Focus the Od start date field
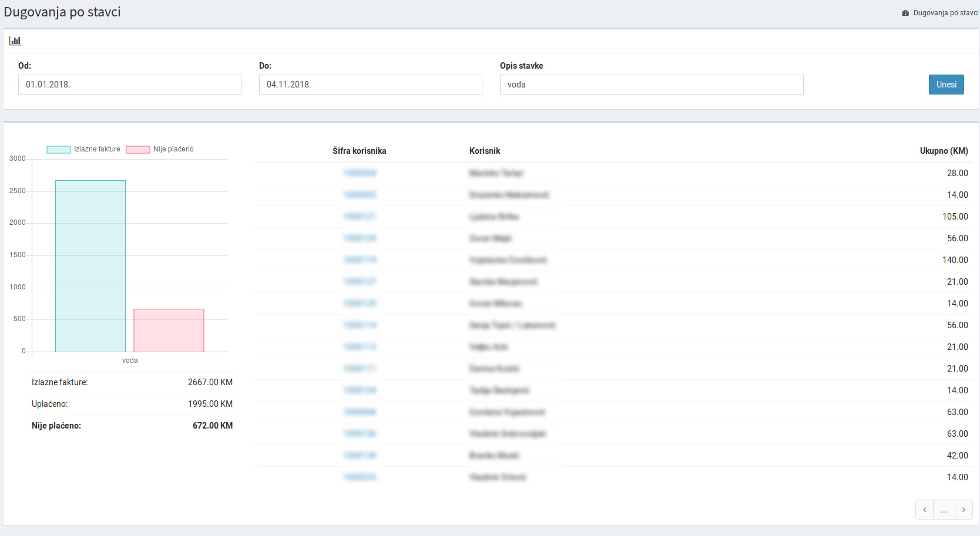980x536 pixels. [x=129, y=85]
